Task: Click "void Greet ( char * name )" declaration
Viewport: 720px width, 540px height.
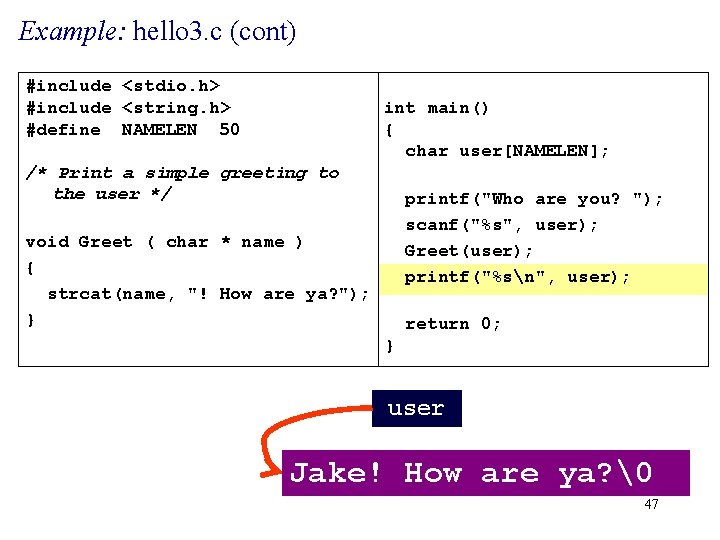Action: [x=164, y=242]
